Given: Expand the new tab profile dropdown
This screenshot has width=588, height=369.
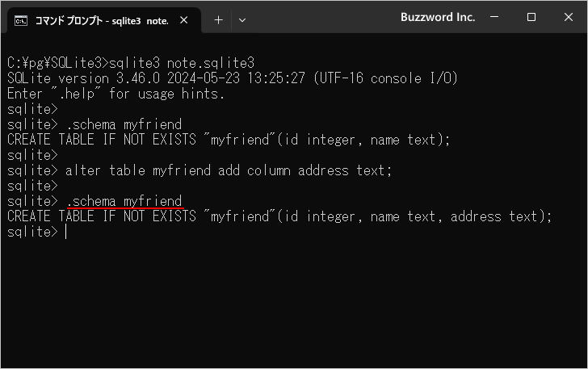Looking at the screenshot, I should (x=242, y=20).
